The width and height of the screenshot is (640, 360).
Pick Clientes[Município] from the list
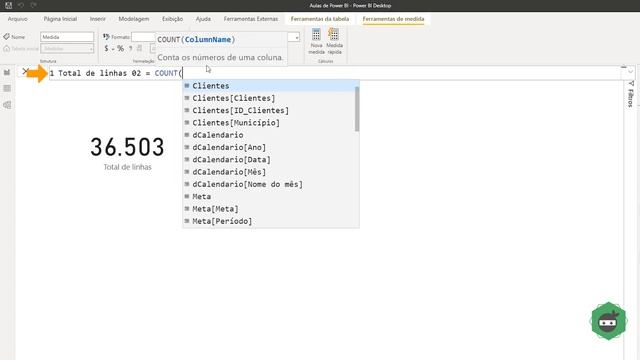tap(269, 122)
